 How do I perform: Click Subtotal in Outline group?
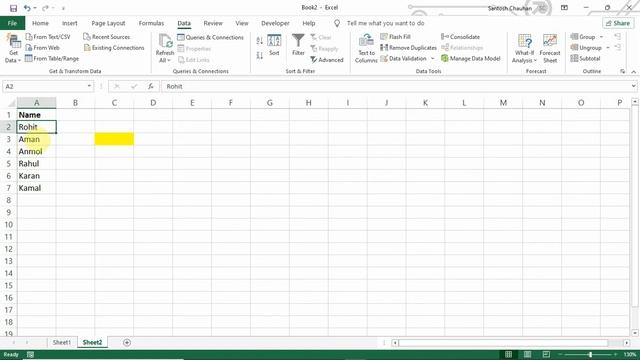tap(585, 58)
